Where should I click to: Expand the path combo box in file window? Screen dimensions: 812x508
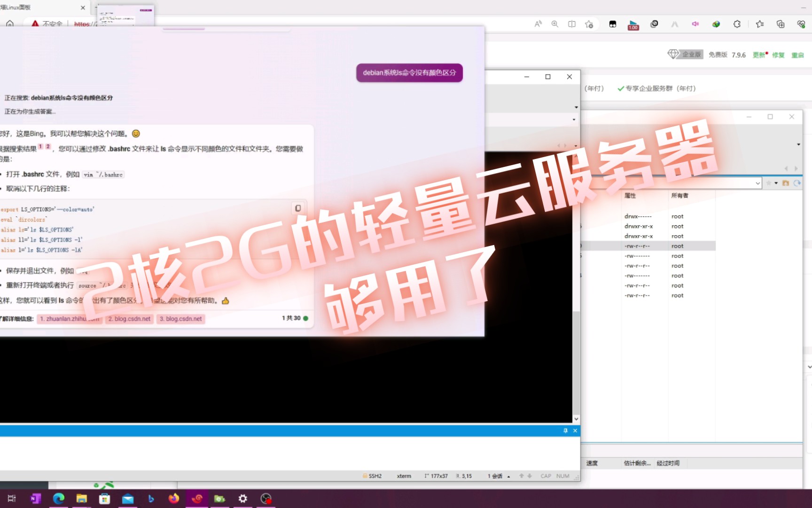pos(757,183)
